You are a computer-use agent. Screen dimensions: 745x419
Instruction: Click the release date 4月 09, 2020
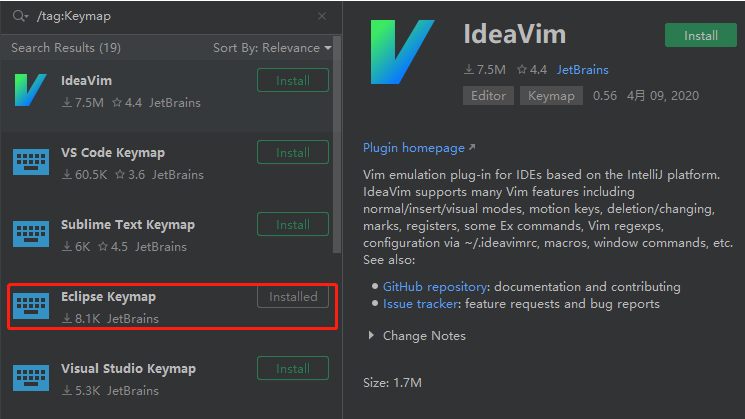coord(663,95)
